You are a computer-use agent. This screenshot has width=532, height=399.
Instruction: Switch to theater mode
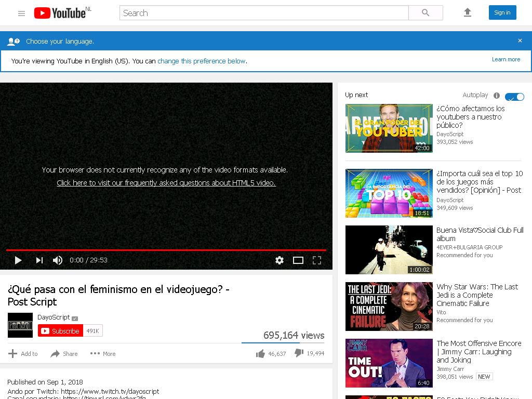point(298,260)
